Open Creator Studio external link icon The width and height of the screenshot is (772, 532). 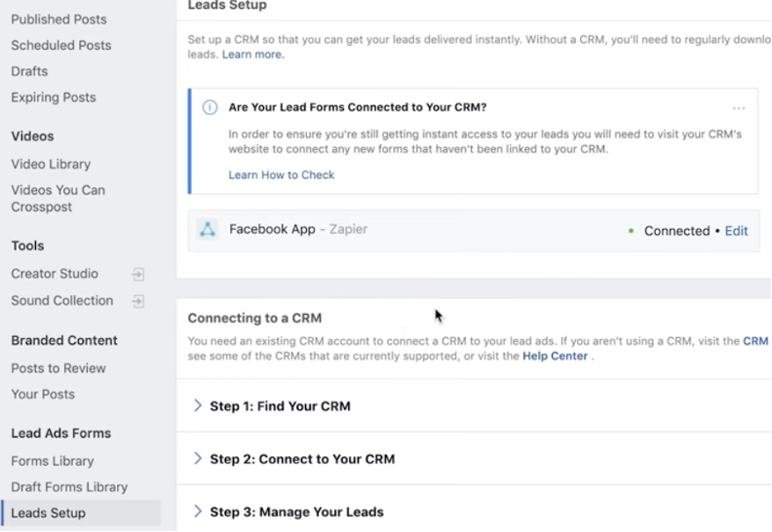[138, 274]
